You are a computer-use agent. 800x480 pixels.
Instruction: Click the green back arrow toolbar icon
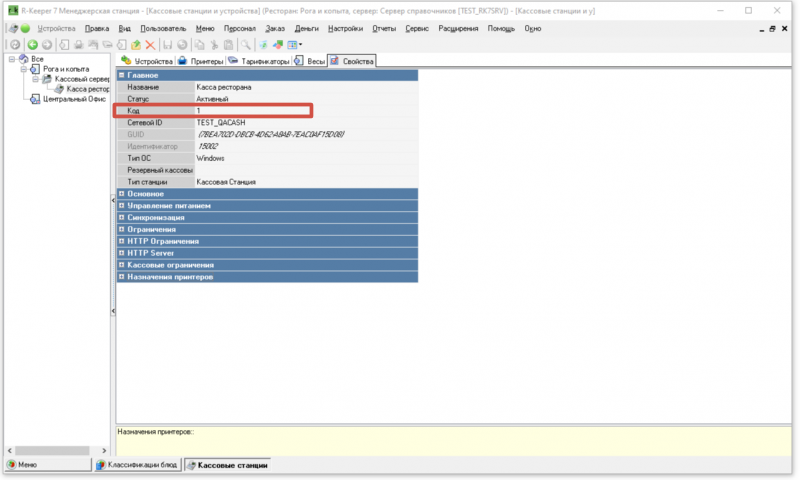pos(32,45)
